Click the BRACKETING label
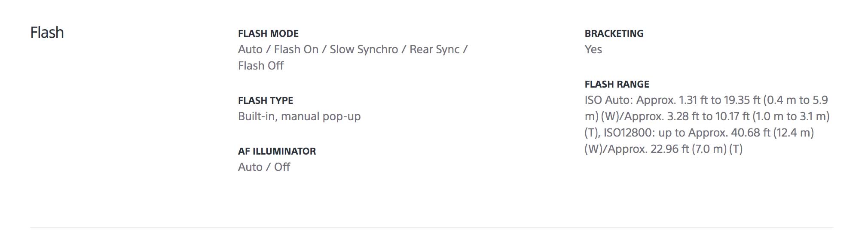868x231 pixels. 614,33
